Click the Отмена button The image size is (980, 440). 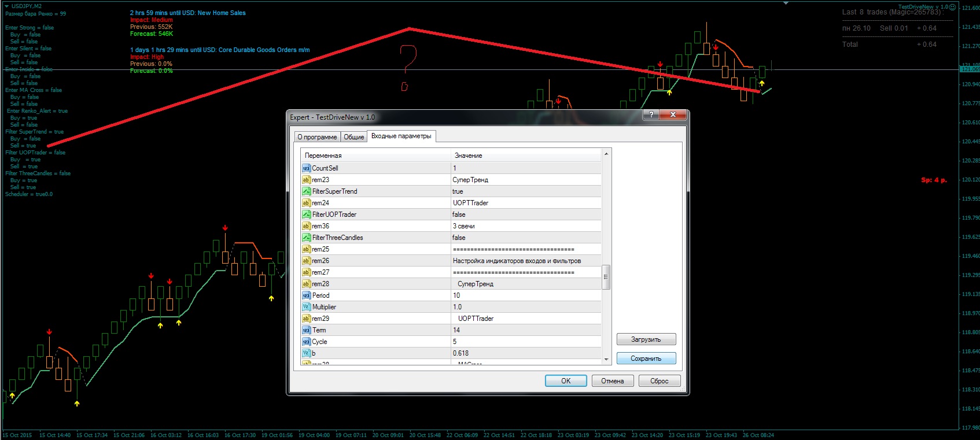(613, 381)
